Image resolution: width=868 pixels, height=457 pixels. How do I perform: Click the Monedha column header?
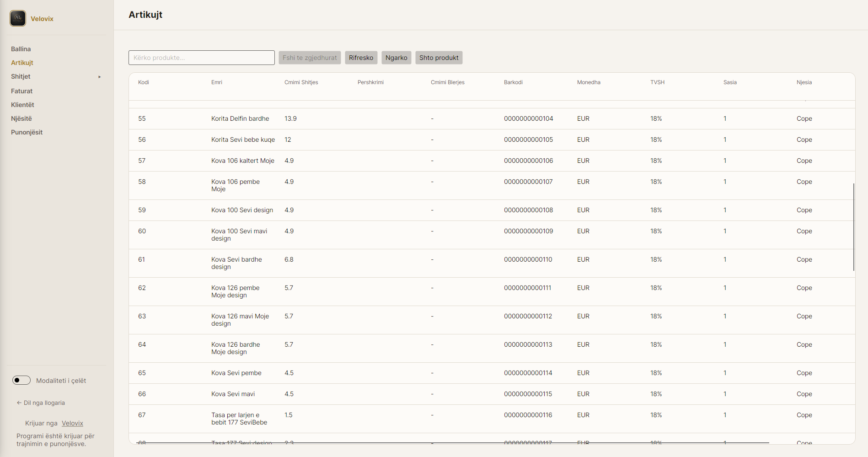pos(589,82)
